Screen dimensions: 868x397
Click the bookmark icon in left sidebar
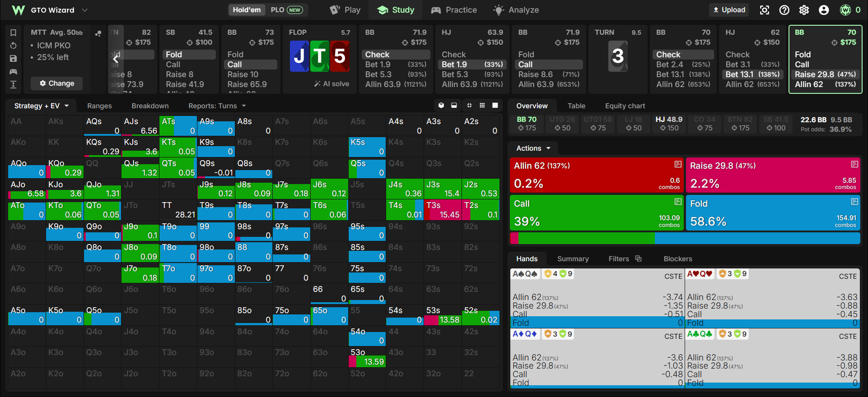tap(14, 32)
